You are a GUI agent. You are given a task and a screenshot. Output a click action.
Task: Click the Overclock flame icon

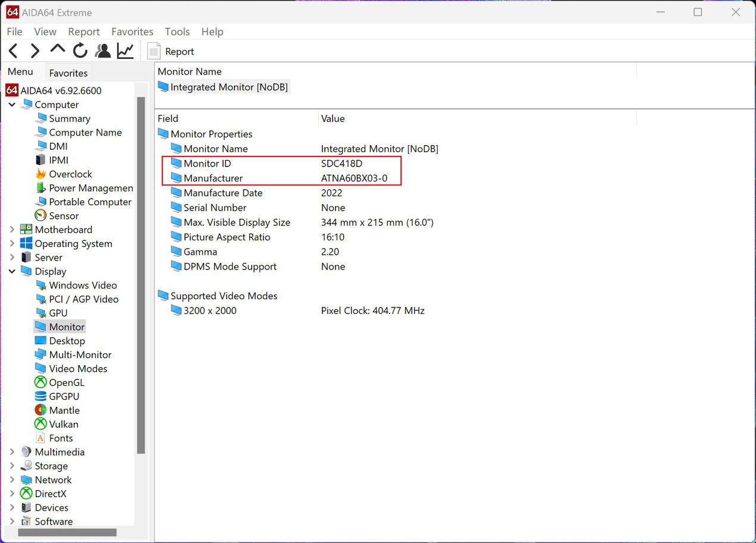40,174
